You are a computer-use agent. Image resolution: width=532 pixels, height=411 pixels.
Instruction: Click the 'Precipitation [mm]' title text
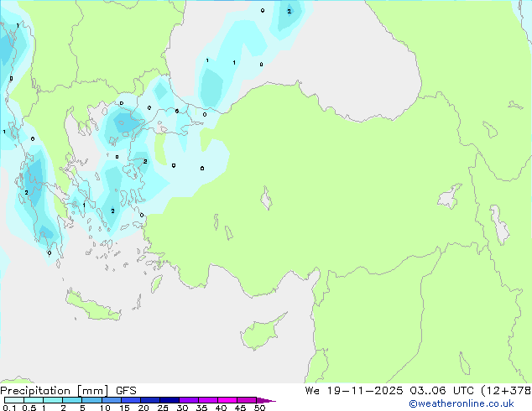[x=55, y=391]
